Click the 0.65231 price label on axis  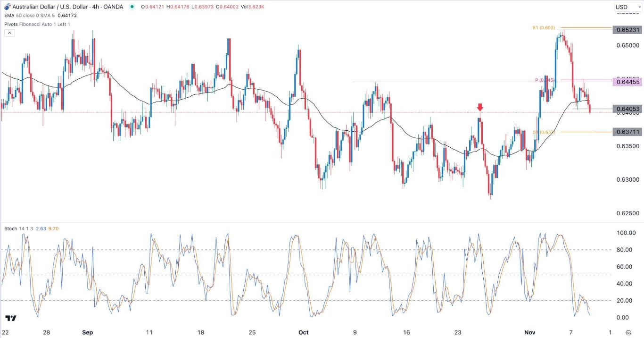[x=627, y=30]
